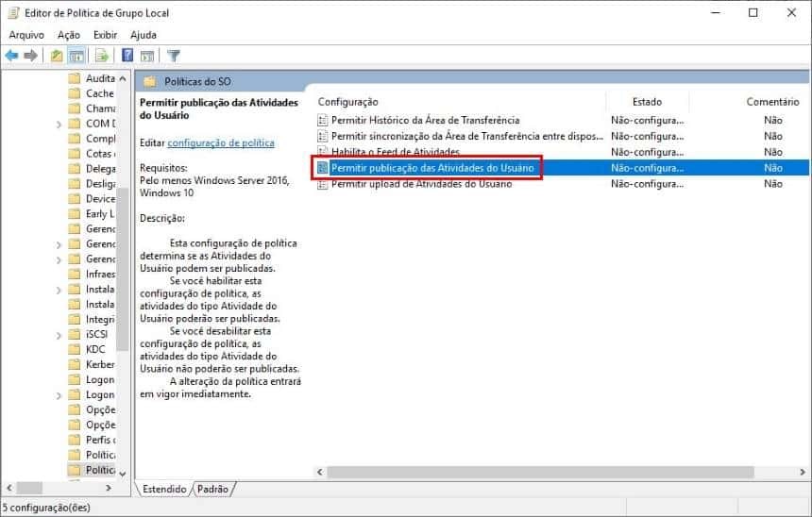Click the settings list horizontal scroll left arrow
812x517 pixels.
point(320,472)
